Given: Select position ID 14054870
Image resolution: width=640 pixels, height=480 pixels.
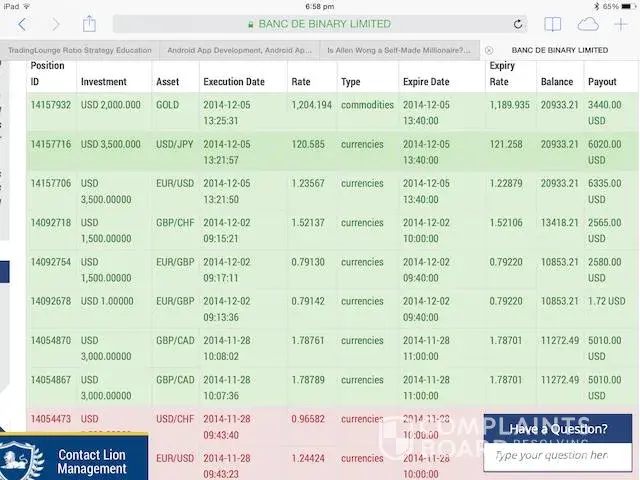Looking at the screenshot, I should (51, 340).
